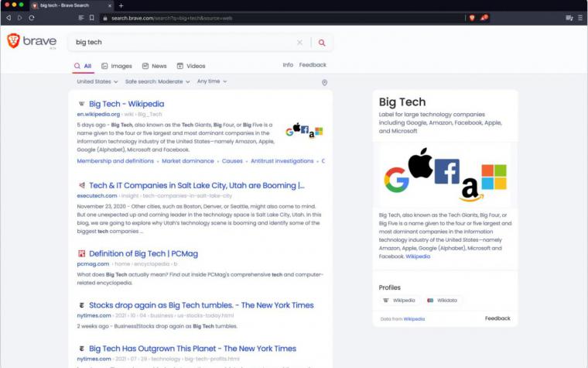This screenshot has width=588, height=368.
Task: Click the NYT favicon beside the 'Stocks drop again' result
Action: [x=81, y=305]
